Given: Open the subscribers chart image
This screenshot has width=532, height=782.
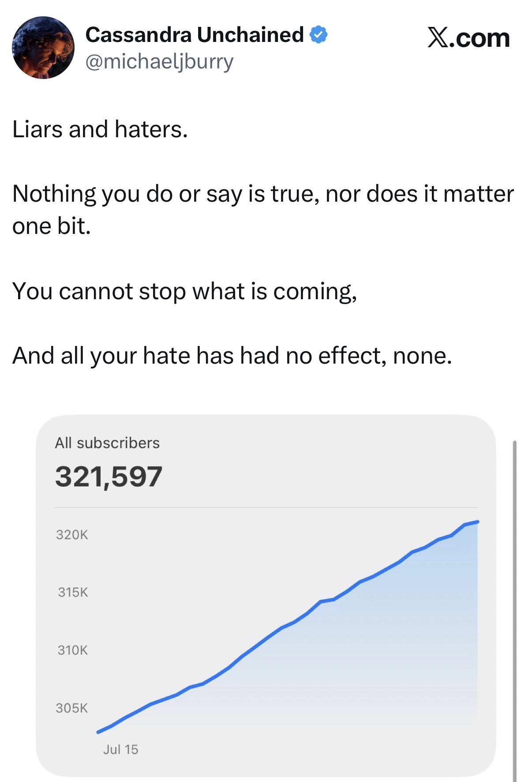Looking at the screenshot, I should pyautogui.click(x=266, y=596).
